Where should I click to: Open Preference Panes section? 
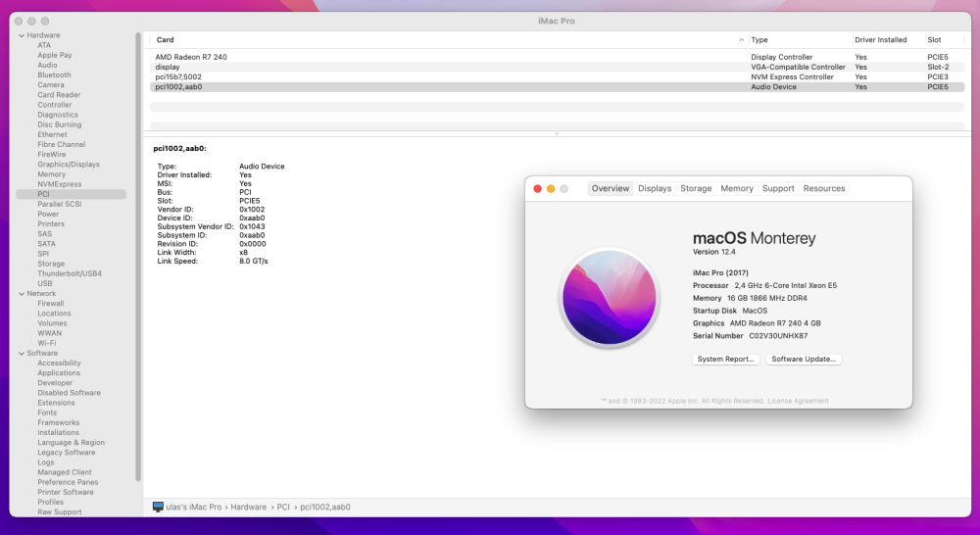click(68, 482)
